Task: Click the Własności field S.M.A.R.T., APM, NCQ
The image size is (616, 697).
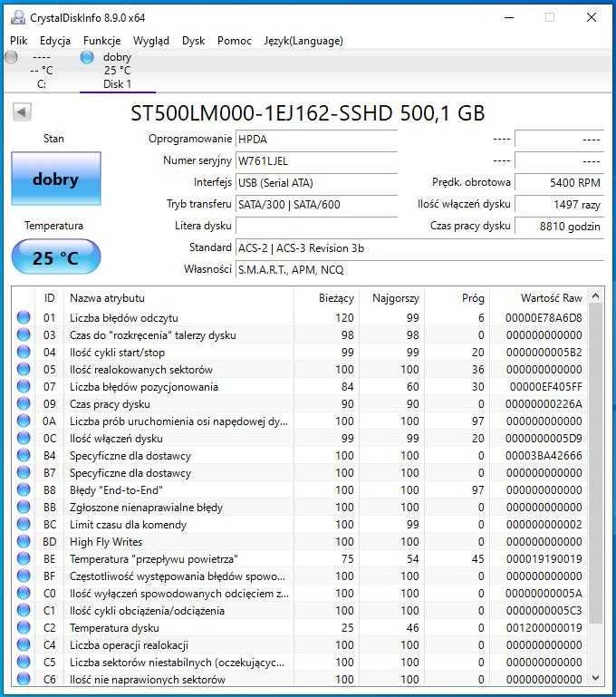Action: [419, 270]
